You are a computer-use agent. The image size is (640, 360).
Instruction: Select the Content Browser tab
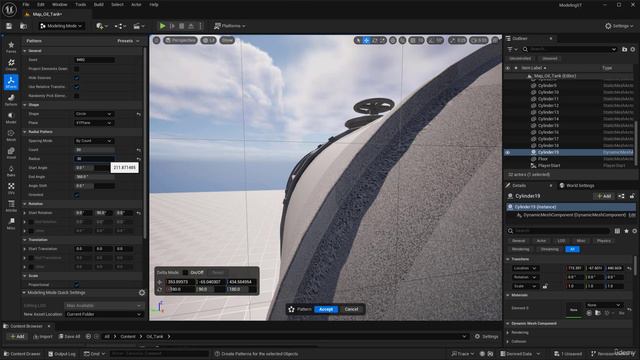coord(26,326)
